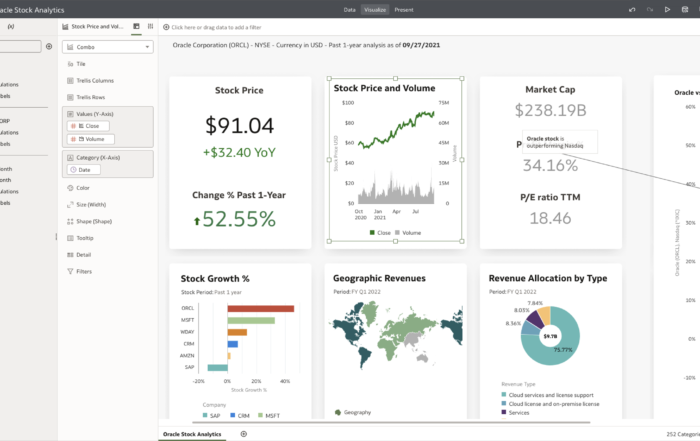
Task: Click the WDAY bar in Stock Growth chart
Action: coord(237,332)
